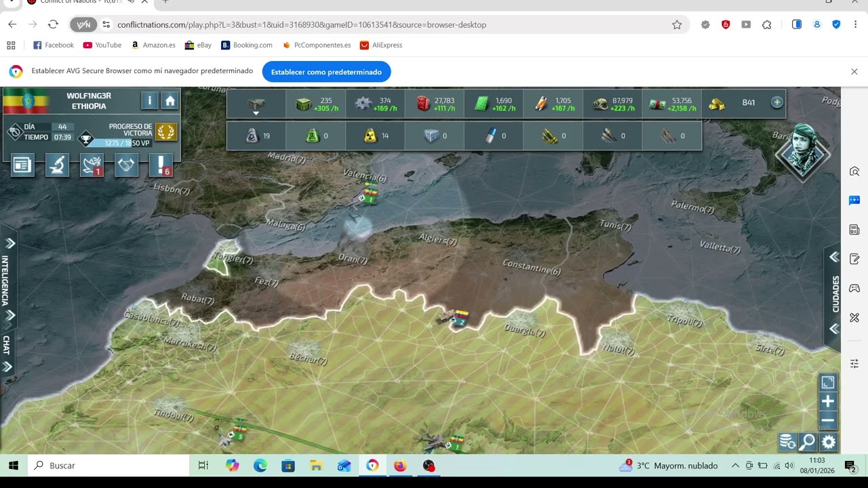Click the nuclear warhead stock showing 14
868x488 pixels.
click(x=375, y=136)
